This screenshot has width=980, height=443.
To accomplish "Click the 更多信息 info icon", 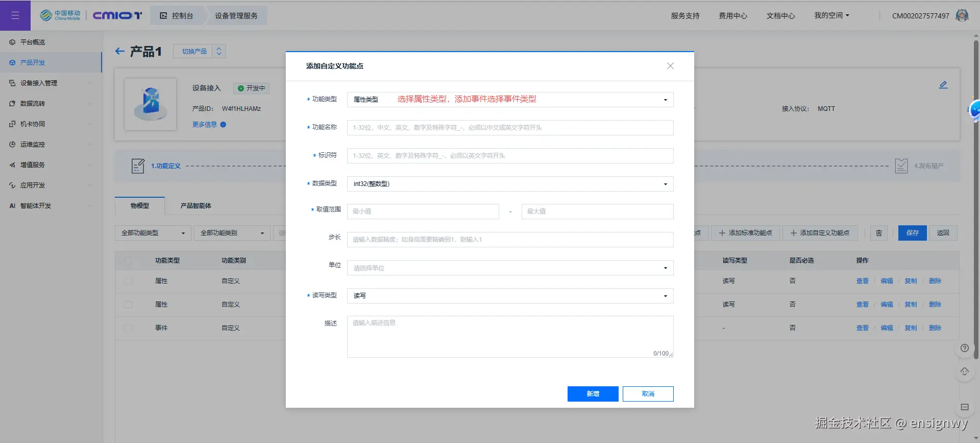I will coord(223,125).
